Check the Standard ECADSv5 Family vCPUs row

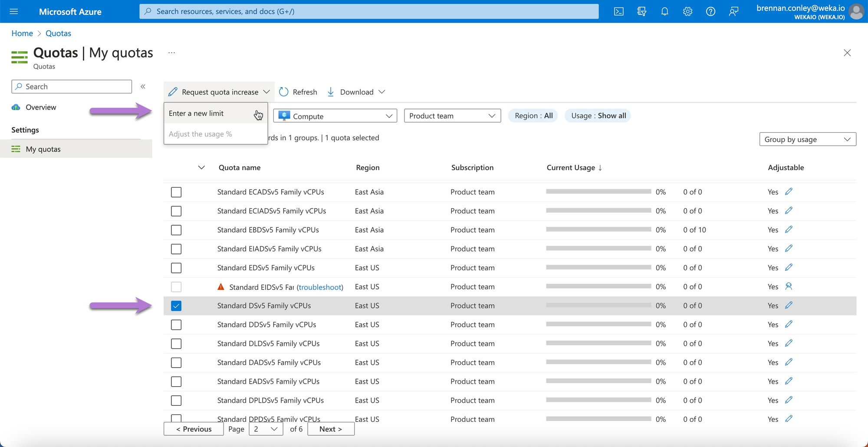click(x=176, y=192)
